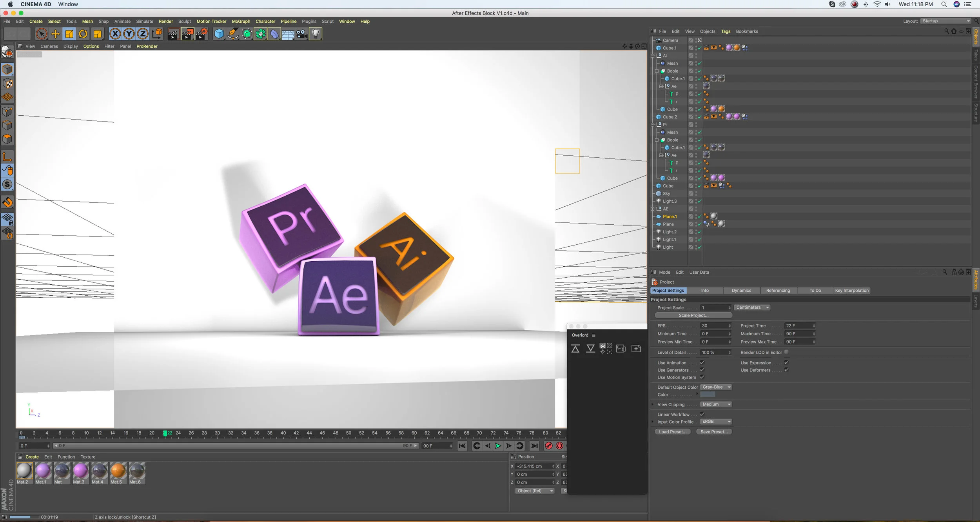Select the Move tool

pos(55,34)
